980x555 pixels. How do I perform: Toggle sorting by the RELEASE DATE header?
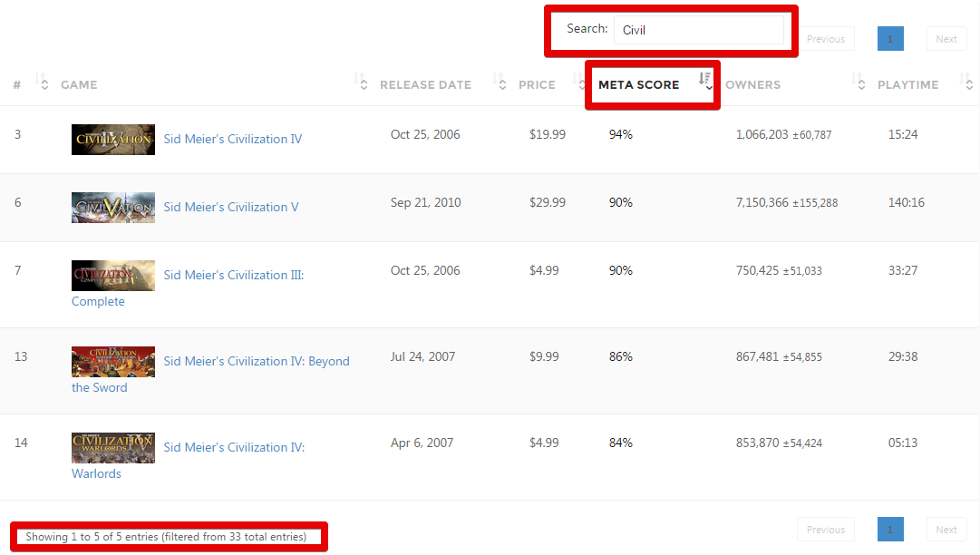click(426, 83)
